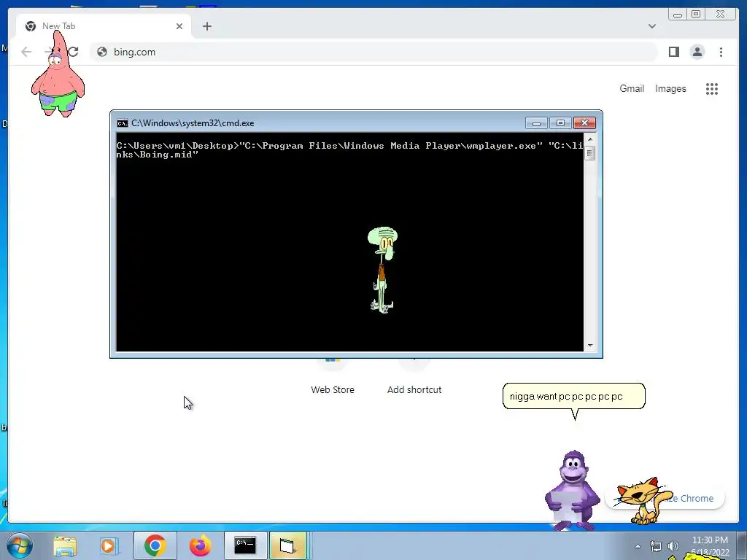Screen dimensions: 747x560
Task: Click the Patrick Star character
Action: click(58, 75)
